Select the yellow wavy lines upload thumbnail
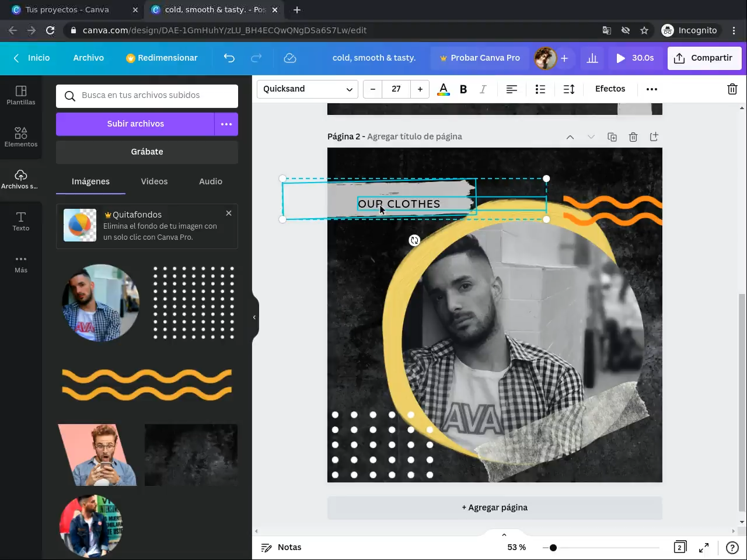The width and height of the screenshot is (747, 560). [147, 384]
